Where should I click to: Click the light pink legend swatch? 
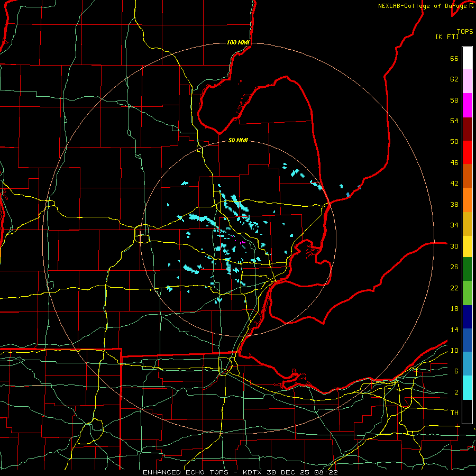pyautogui.click(x=467, y=81)
